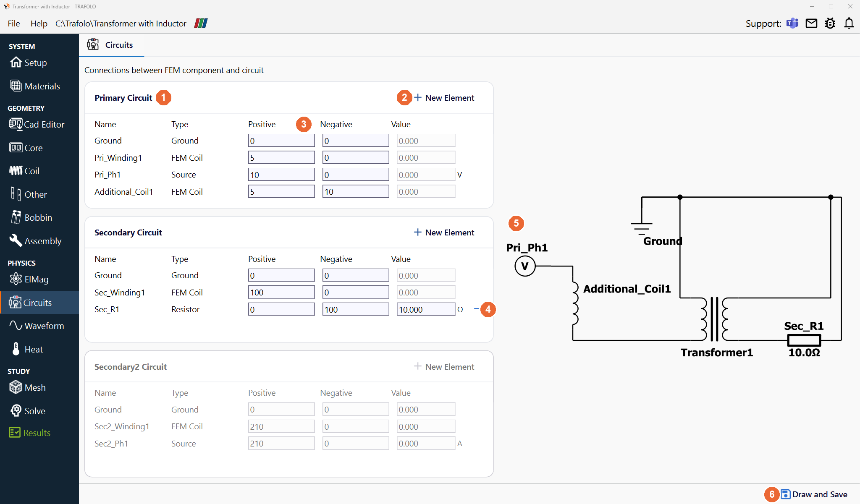Viewport: 860px width, 504px height.
Task: Open the Setup page icon
Action: pos(16,62)
